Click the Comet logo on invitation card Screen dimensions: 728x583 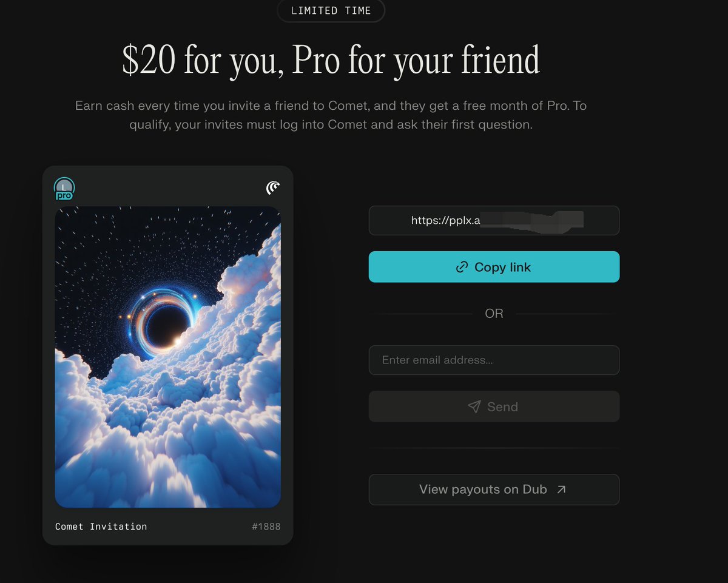(273, 188)
